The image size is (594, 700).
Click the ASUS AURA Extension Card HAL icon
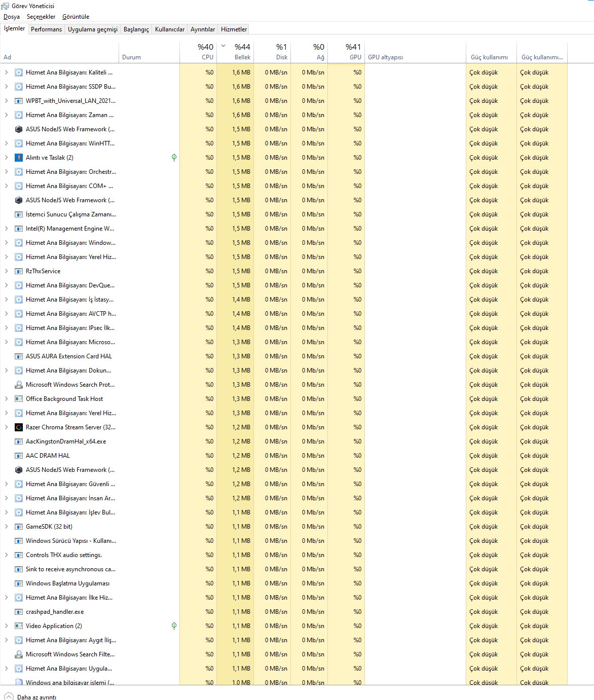click(19, 356)
